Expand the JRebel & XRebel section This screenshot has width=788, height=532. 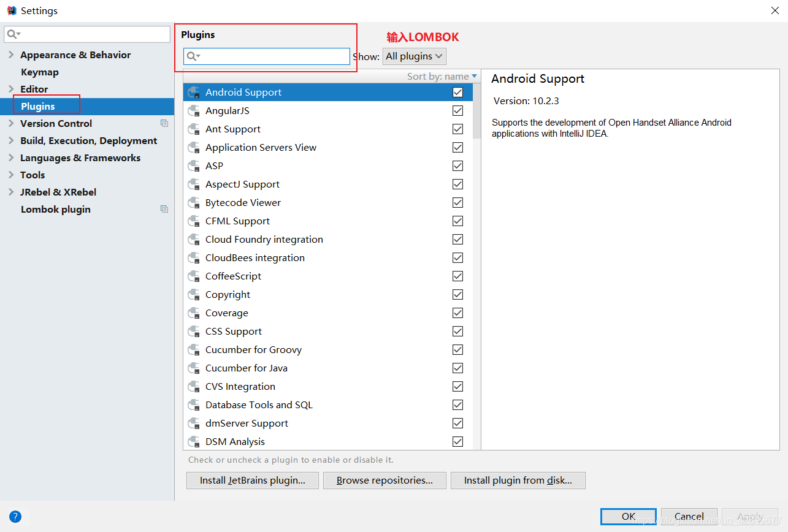11,192
